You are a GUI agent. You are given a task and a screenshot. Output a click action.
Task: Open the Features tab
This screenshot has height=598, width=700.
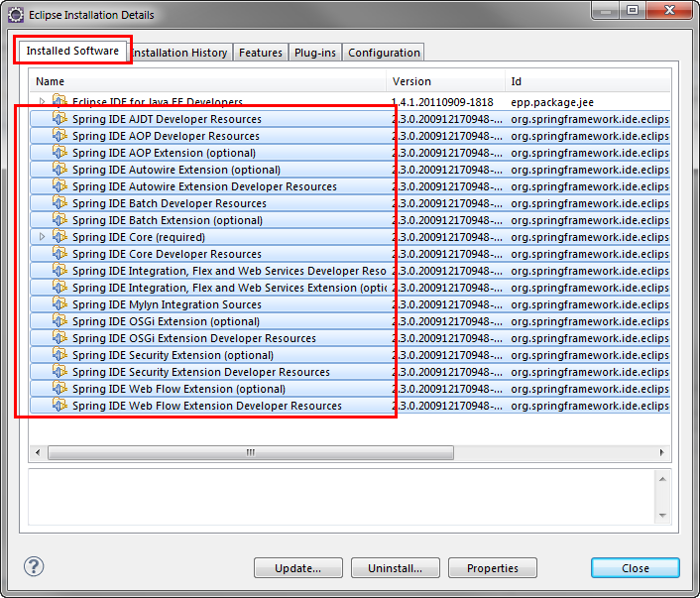261,53
